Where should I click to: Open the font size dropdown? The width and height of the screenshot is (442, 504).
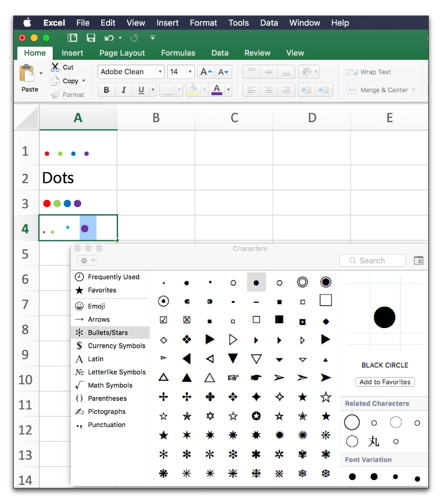190,72
